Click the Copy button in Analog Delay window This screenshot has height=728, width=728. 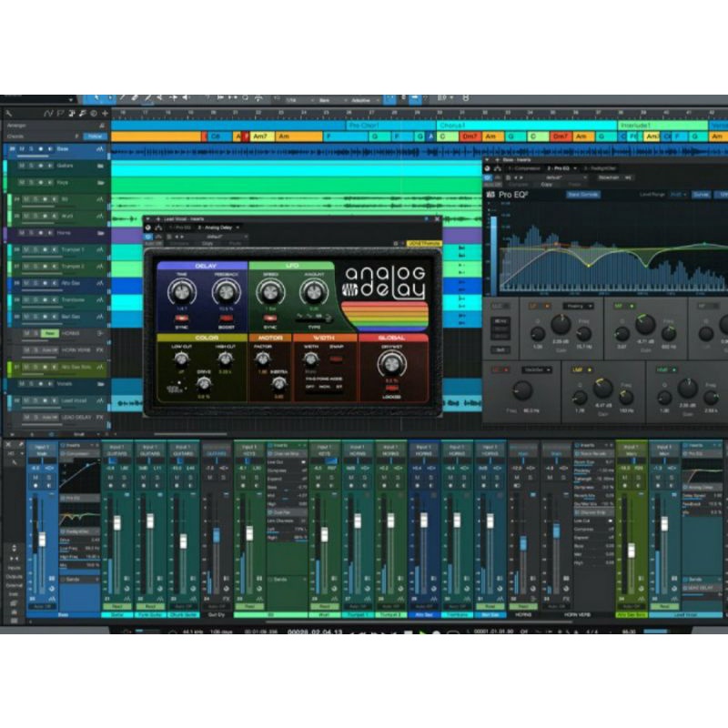[207, 243]
